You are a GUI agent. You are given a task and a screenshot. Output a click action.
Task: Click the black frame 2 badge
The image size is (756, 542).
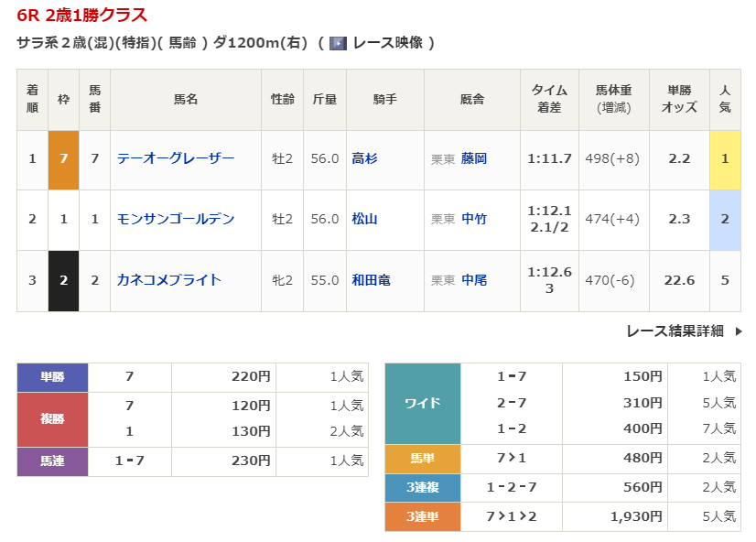[63, 280]
